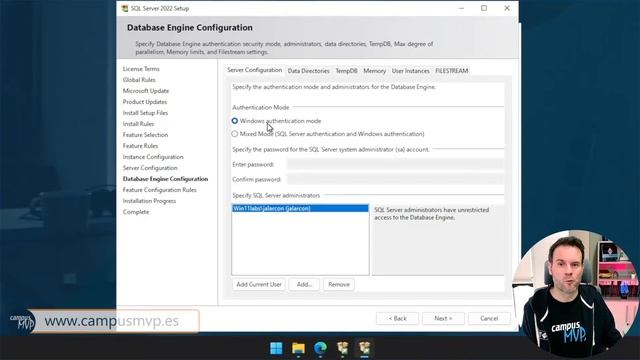Screen dimensions: 640x360
Task: Launch Microsoft Edge from the taskbar
Action: [320, 348]
